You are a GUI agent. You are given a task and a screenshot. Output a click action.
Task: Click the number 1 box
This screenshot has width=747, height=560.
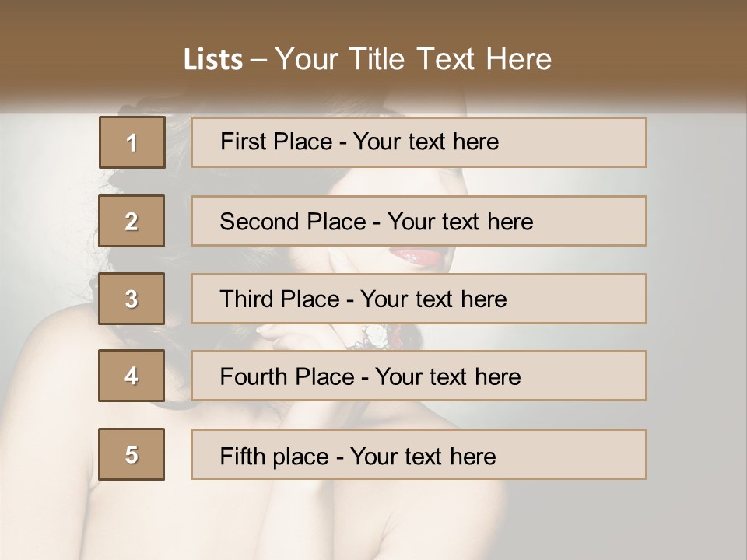pos(132,142)
